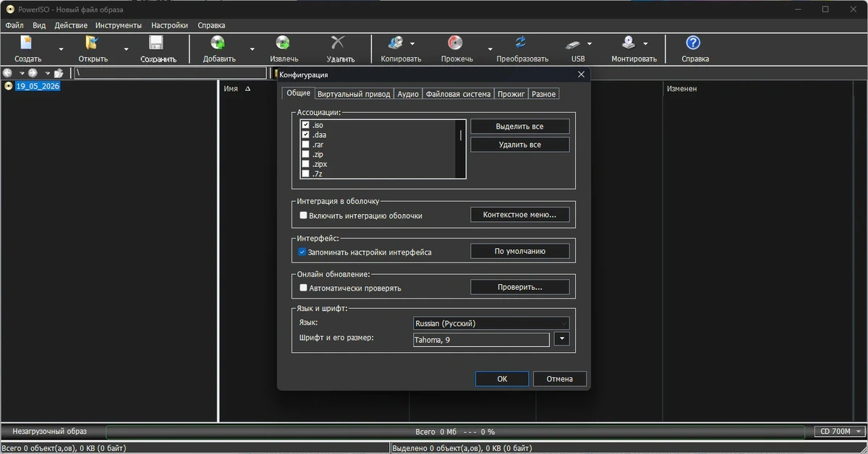Click the Проверить... button
Image resolution: width=868 pixels, height=454 pixels.
pyautogui.click(x=519, y=287)
